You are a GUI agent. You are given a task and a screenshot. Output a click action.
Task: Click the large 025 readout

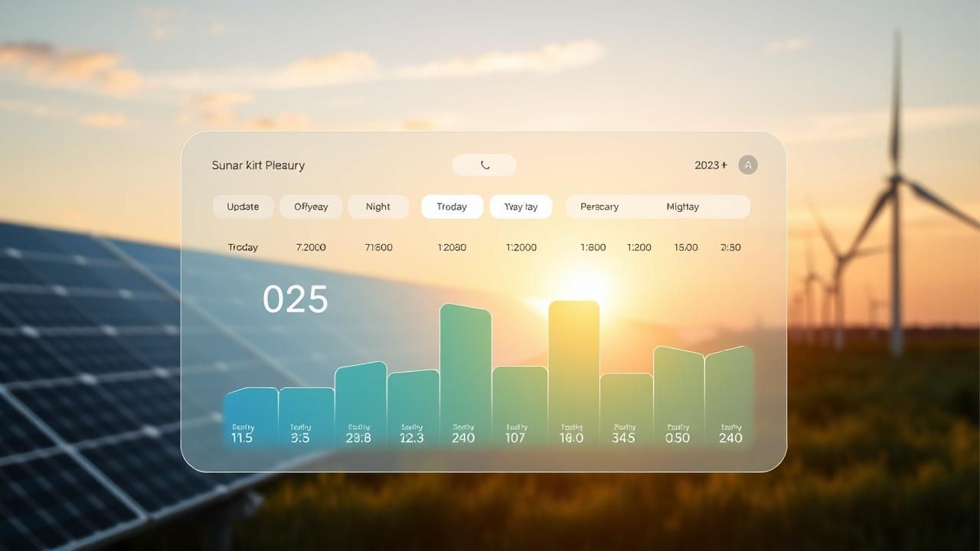coord(296,299)
